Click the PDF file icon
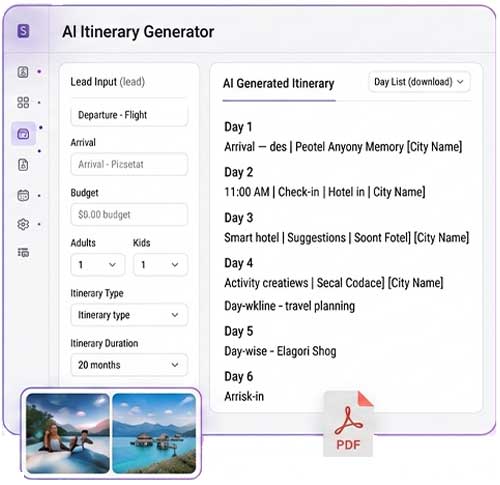 (x=348, y=423)
